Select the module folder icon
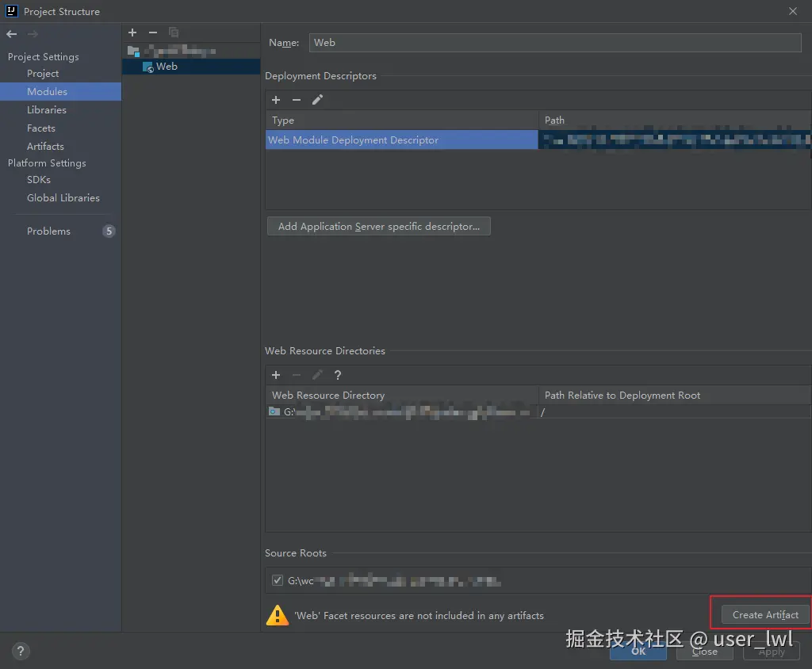Image resolution: width=812 pixels, height=669 pixels. (133, 51)
